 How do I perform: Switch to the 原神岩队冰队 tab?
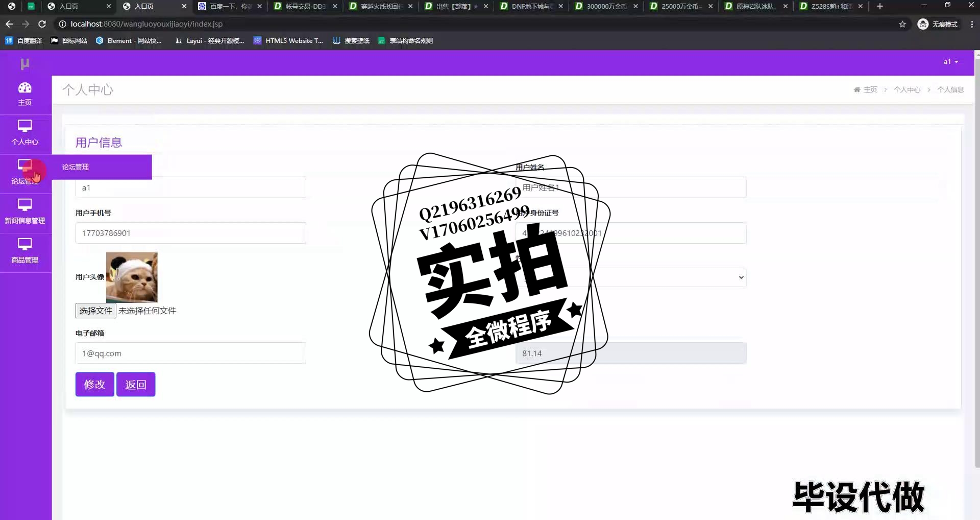[x=756, y=6]
